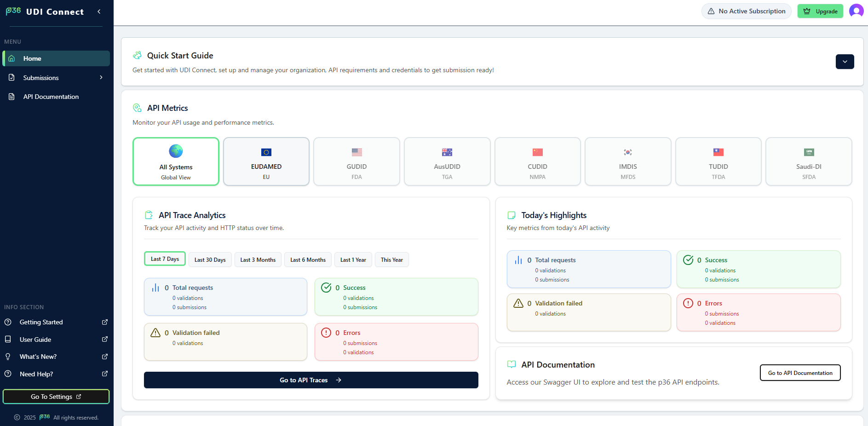
Task: Click the green Upgrade button
Action: point(820,11)
